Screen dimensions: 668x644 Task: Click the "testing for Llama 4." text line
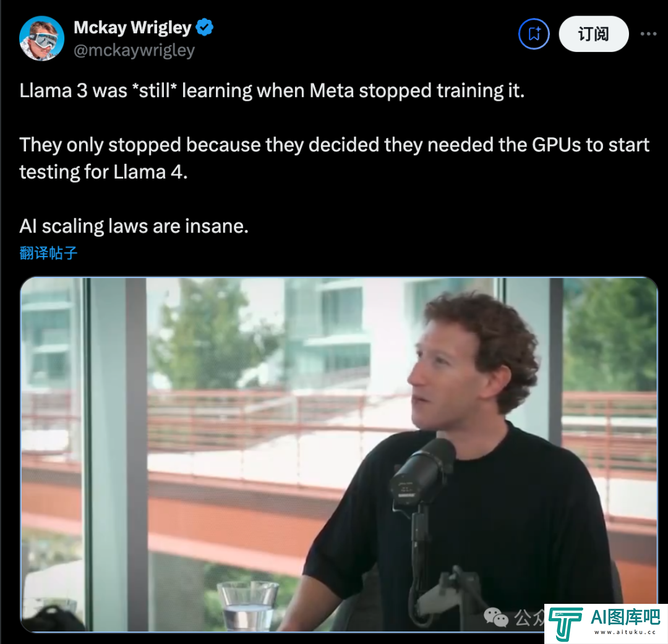pos(103,172)
